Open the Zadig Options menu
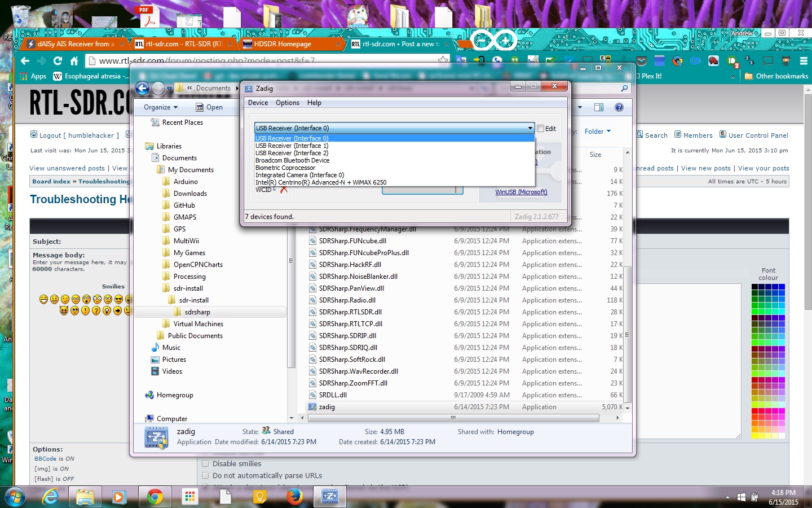Image resolution: width=812 pixels, height=508 pixels. click(288, 103)
